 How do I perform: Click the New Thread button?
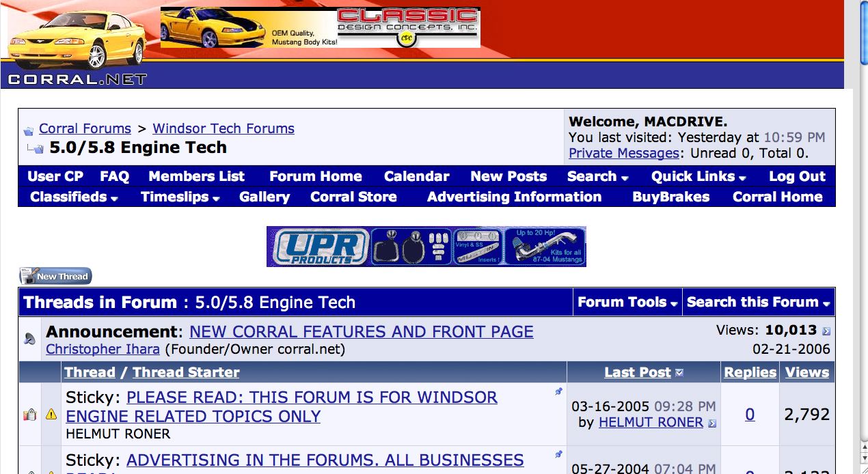[55, 276]
